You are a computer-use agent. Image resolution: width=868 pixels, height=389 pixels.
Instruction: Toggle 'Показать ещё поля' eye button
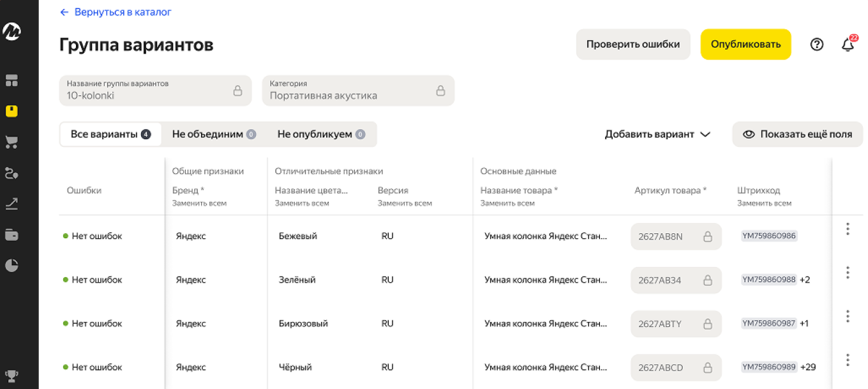point(797,134)
